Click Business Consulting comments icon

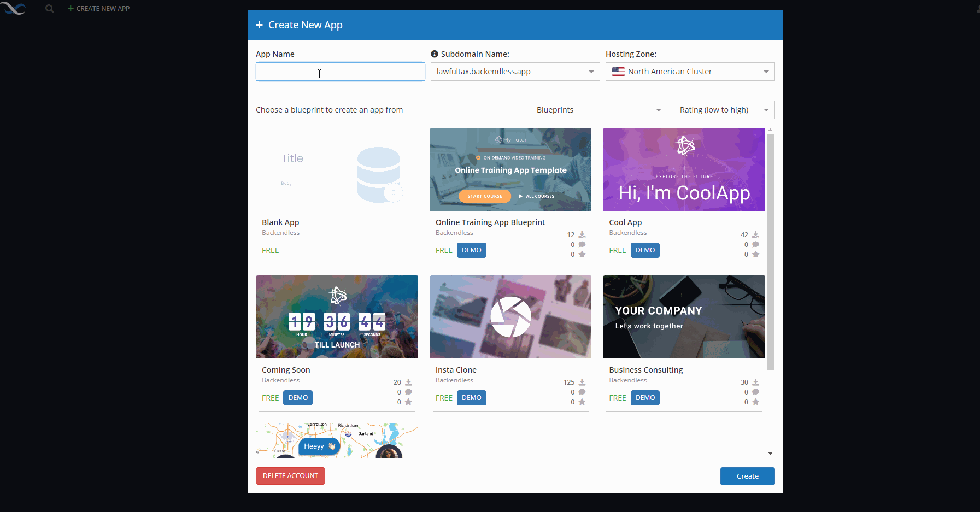tap(756, 392)
